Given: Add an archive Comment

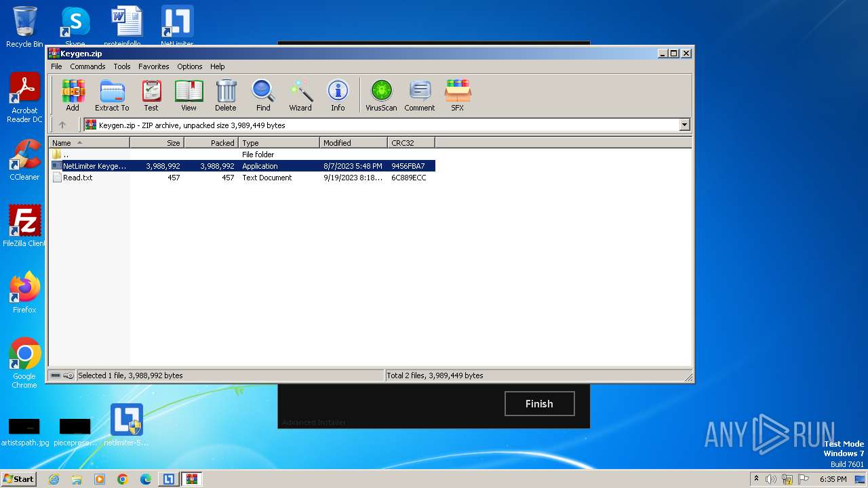Looking at the screenshot, I should [x=420, y=96].
